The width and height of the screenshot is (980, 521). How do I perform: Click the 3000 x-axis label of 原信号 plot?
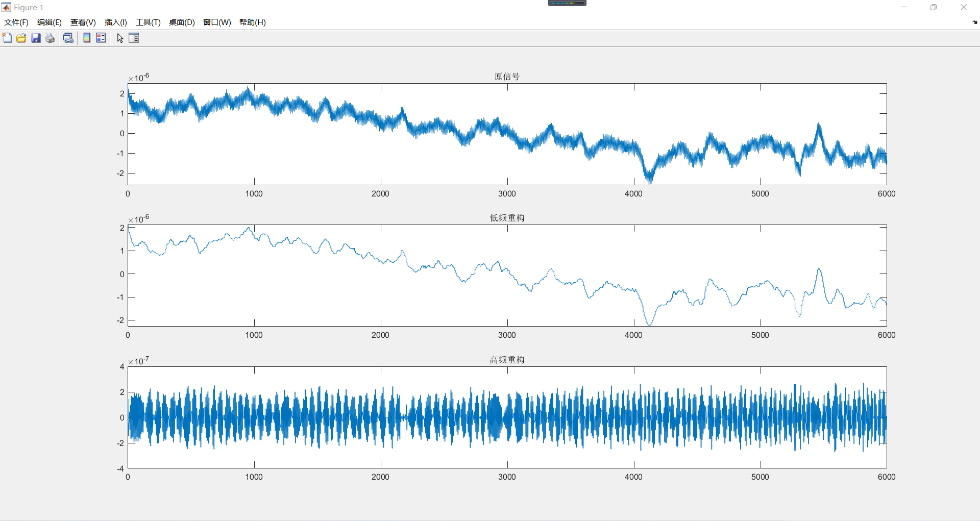pyautogui.click(x=507, y=193)
